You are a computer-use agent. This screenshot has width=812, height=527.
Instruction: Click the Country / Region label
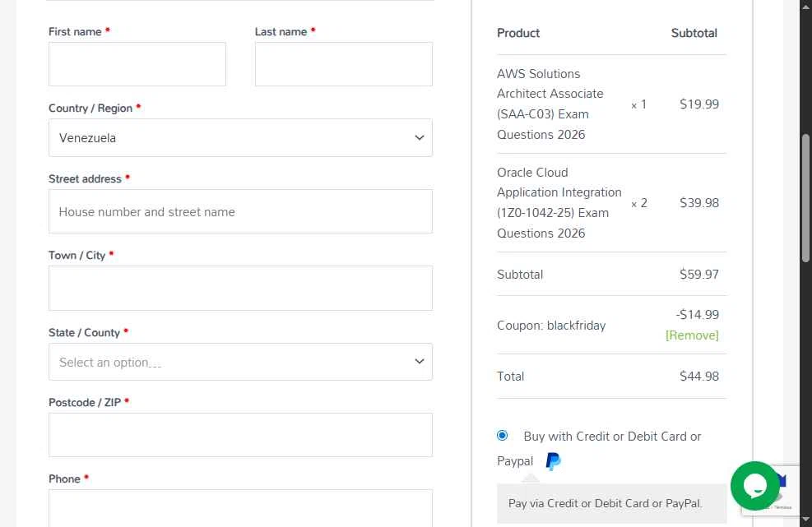coord(90,109)
